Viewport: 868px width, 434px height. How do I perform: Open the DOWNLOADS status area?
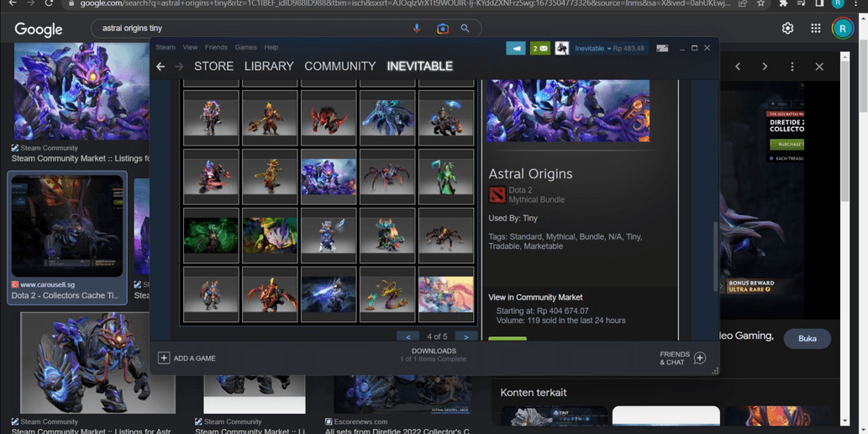tap(434, 355)
